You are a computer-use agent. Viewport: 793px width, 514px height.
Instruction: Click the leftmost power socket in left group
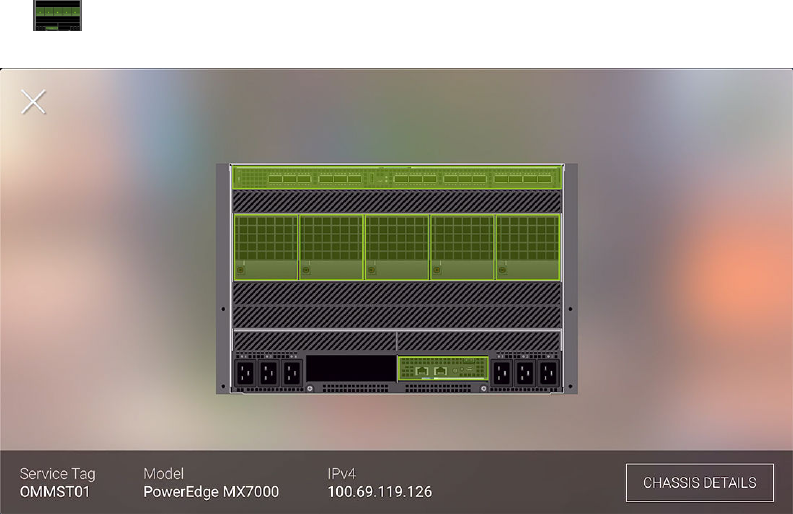(245, 374)
